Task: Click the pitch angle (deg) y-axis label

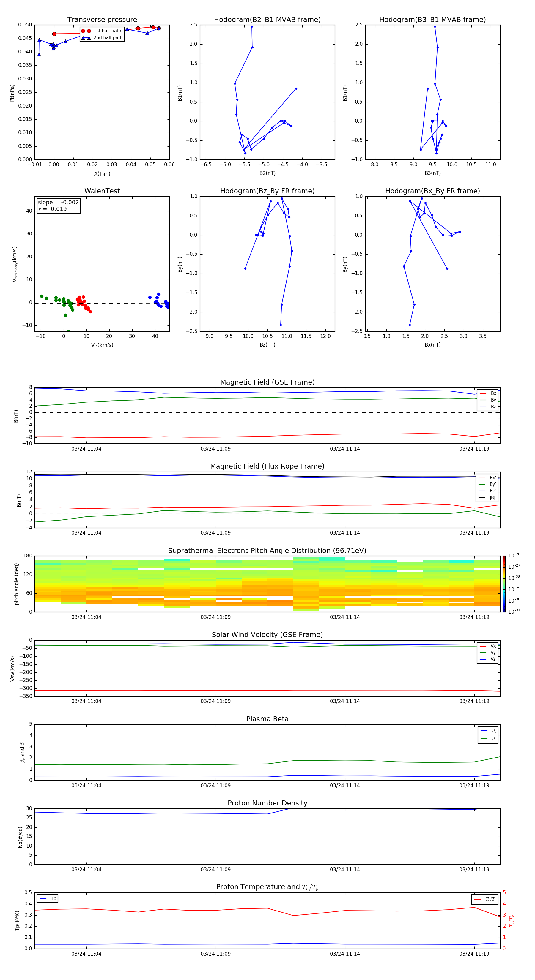Action: pos(16,584)
